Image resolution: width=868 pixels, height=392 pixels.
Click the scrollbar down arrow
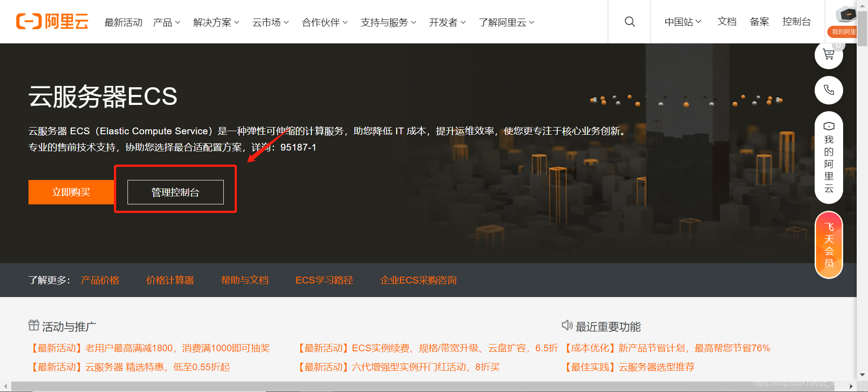[x=863, y=375]
